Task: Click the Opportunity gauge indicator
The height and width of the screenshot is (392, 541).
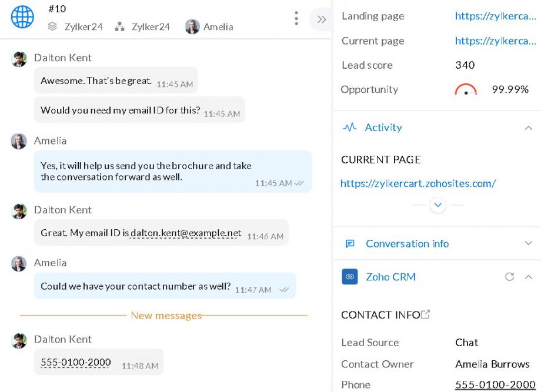Action: point(466,89)
